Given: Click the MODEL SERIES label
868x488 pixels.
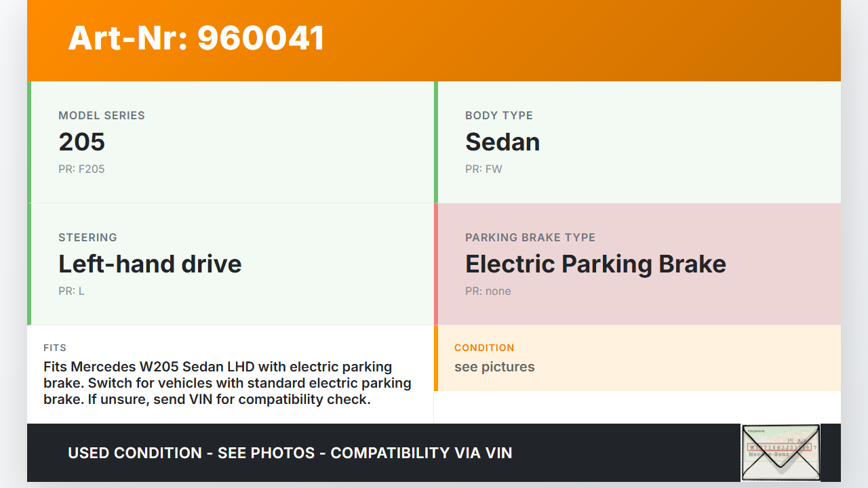Looking at the screenshot, I should 102,116.
